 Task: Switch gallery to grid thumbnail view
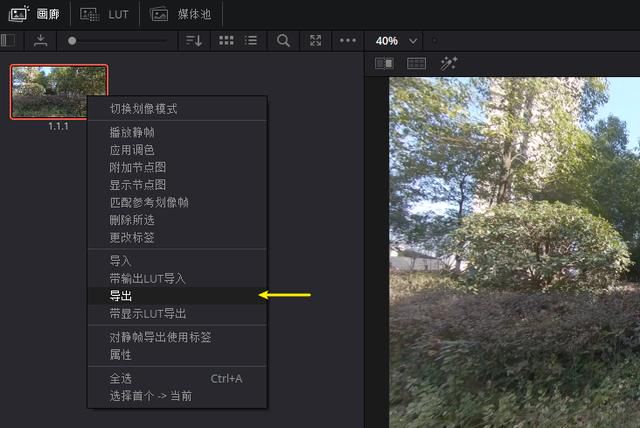coord(226,40)
